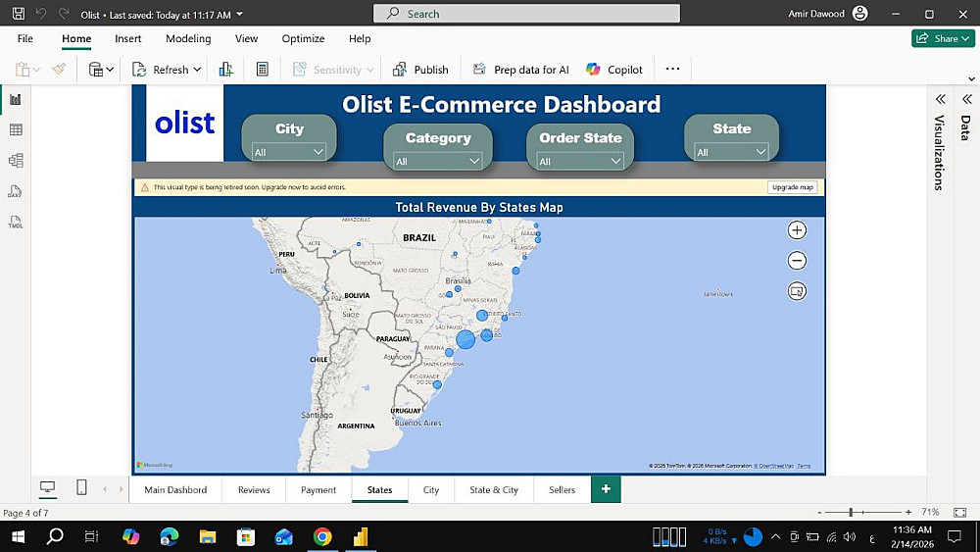Open the Model view icon in sidebar
The height and width of the screenshot is (552, 980).
[x=16, y=160]
